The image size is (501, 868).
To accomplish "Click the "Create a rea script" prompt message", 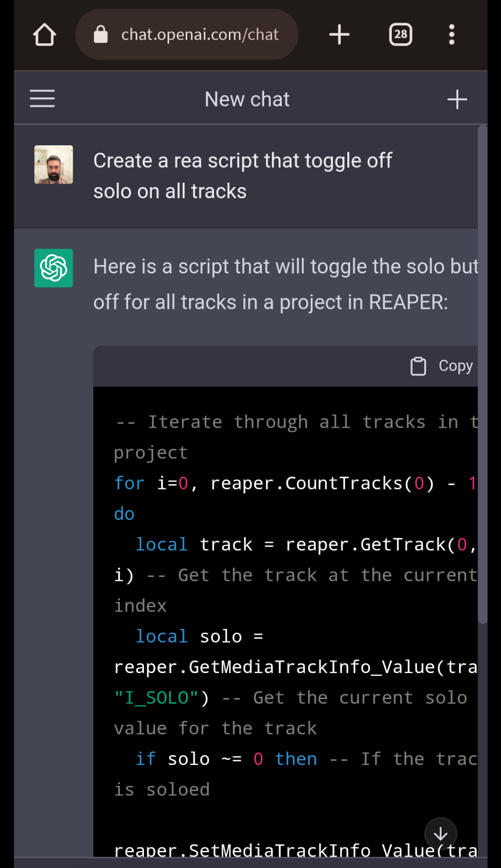I will pyautogui.click(x=243, y=176).
